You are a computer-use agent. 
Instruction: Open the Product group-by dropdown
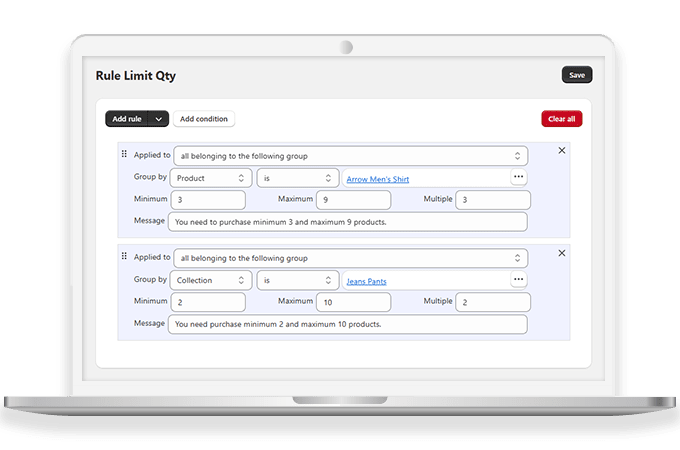(210, 178)
